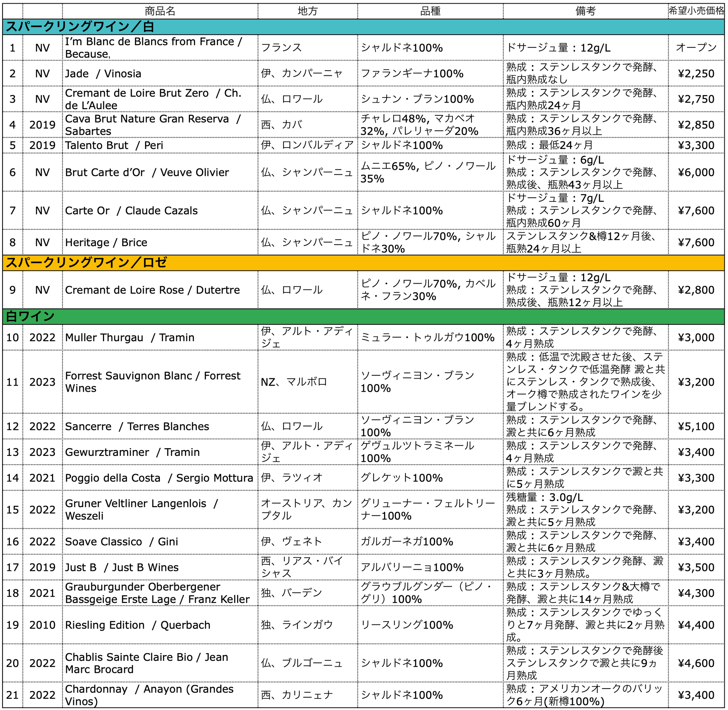This screenshot has width=728, height=710.
Task: Click the 地方 column header
Action: 308,11
